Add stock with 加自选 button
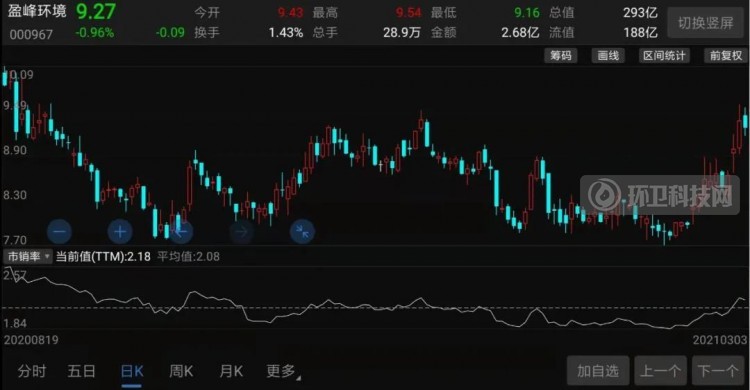Screen dimensions: 750x390 [598, 371]
